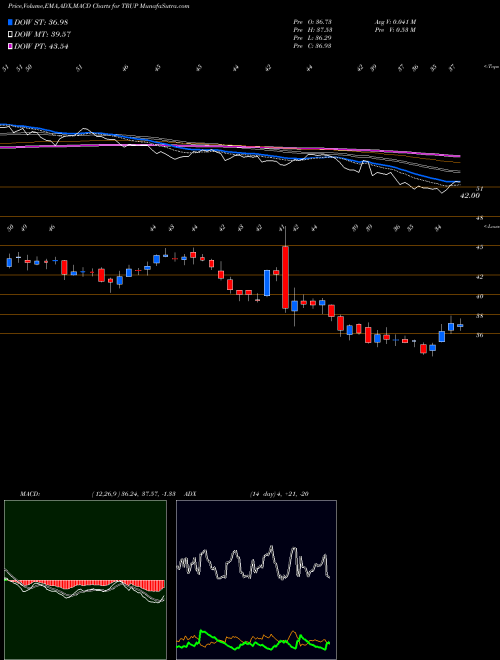Click the 'ADX' panel label
Screen dimensions: 500x660
[x=191, y=494]
